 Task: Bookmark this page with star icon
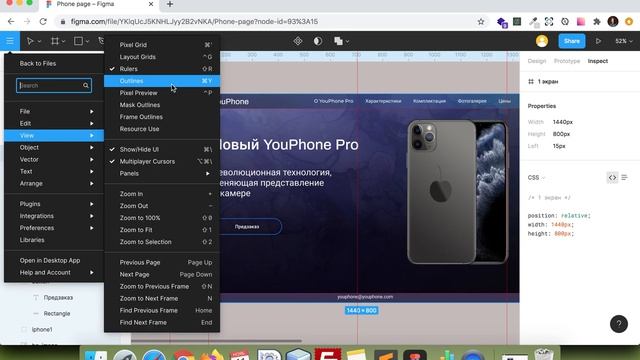(481, 22)
